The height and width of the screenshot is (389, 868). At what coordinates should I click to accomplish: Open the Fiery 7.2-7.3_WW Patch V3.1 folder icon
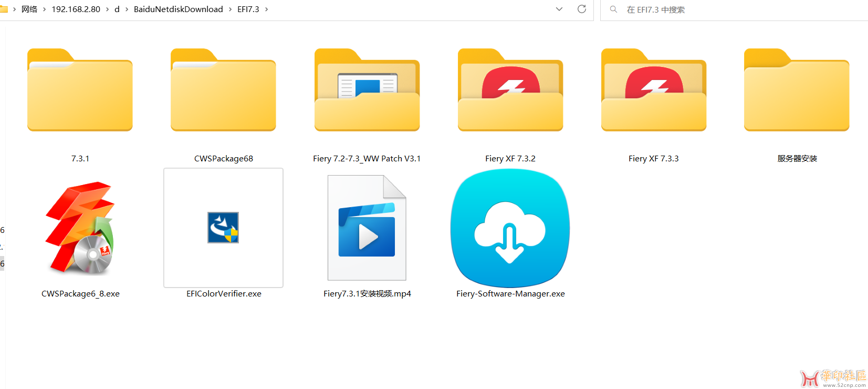[x=367, y=89]
